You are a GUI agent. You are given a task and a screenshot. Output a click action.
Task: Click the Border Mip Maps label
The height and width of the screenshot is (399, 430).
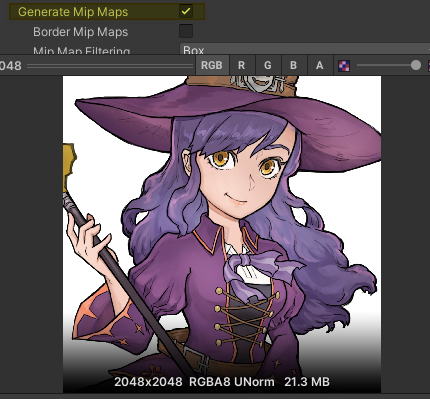pyautogui.click(x=81, y=32)
